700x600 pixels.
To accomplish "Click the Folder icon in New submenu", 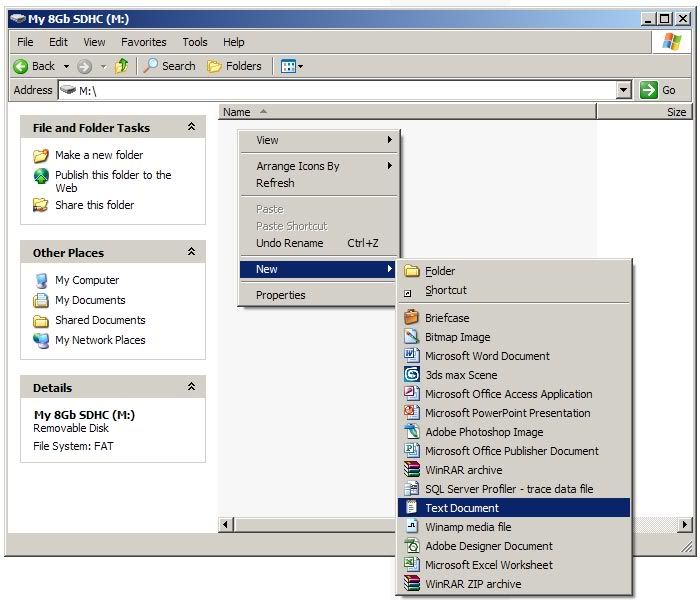I will pyautogui.click(x=412, y=271).
